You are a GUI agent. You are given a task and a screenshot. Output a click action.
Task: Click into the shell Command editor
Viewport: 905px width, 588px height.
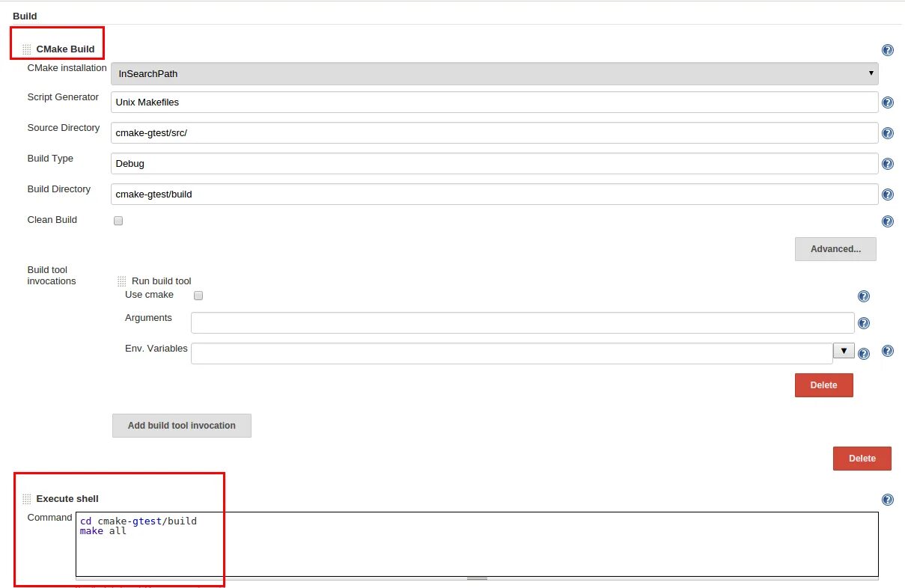[477, 544]
